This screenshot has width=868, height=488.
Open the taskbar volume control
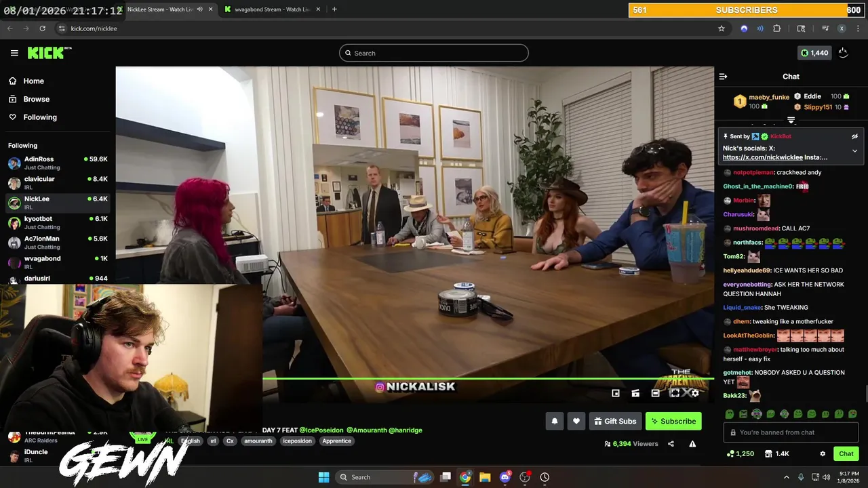[x=826, y=477]
